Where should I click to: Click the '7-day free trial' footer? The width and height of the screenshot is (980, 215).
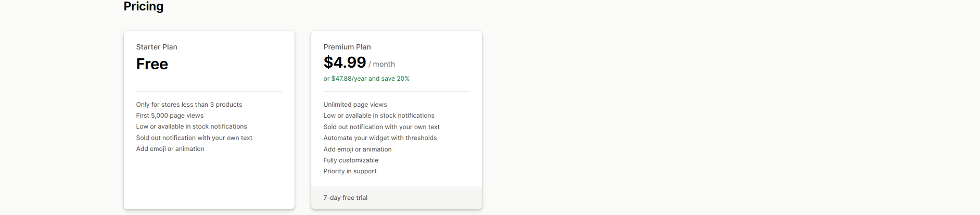pyautogui.click(x=346, y=198)
